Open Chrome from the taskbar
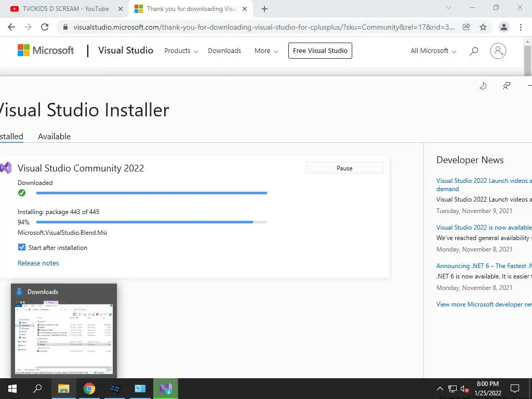 click(89, 389)
